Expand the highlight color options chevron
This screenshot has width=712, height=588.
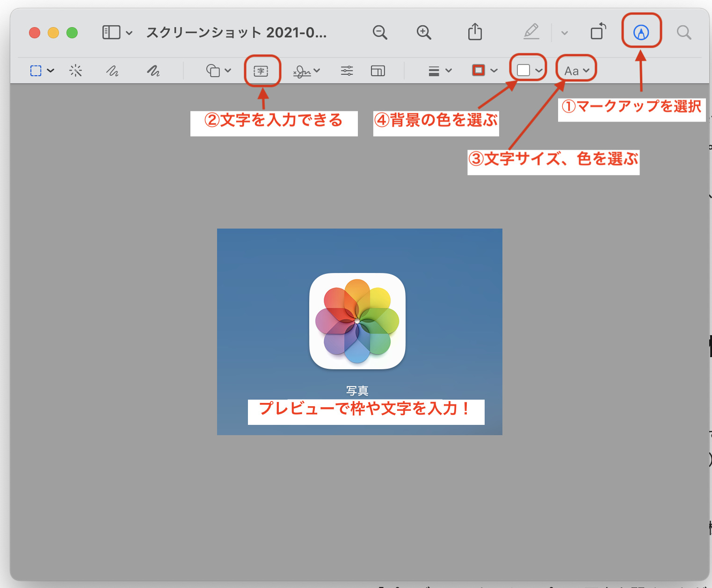point(565,33)
